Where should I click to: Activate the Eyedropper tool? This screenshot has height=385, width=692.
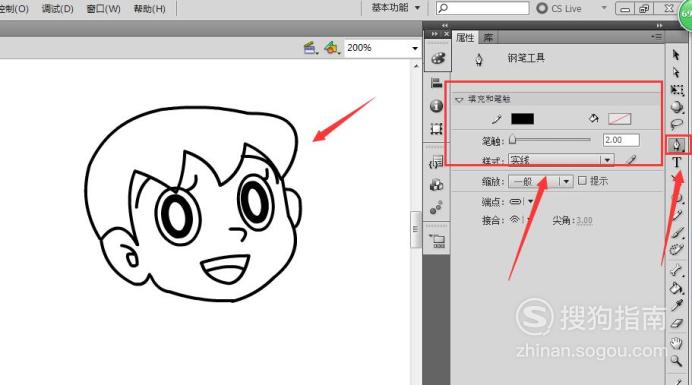click(677, 306)
